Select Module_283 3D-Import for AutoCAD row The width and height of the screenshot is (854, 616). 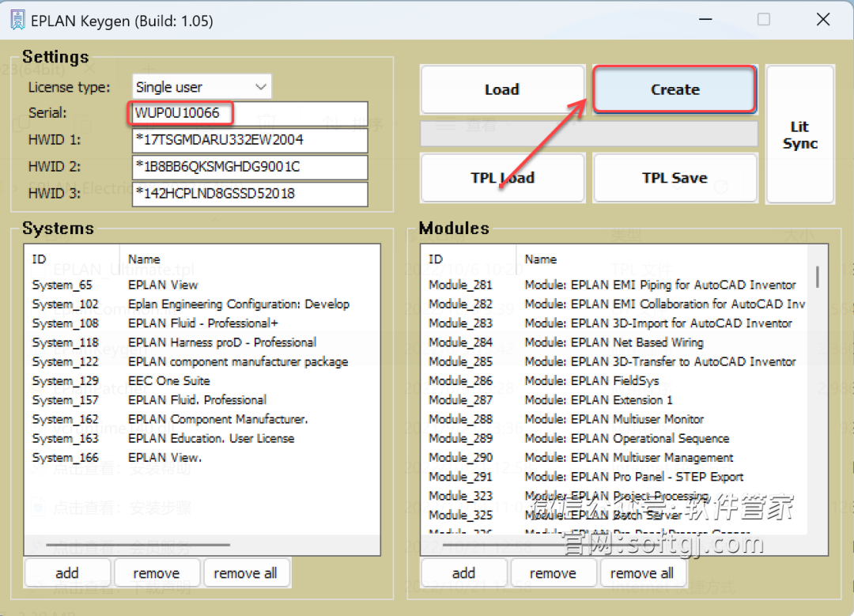pos(614,323)
